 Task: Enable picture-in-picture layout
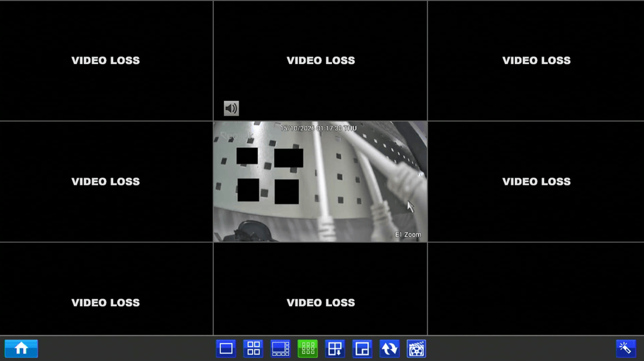pyautogui.click(x=362, y=349)
